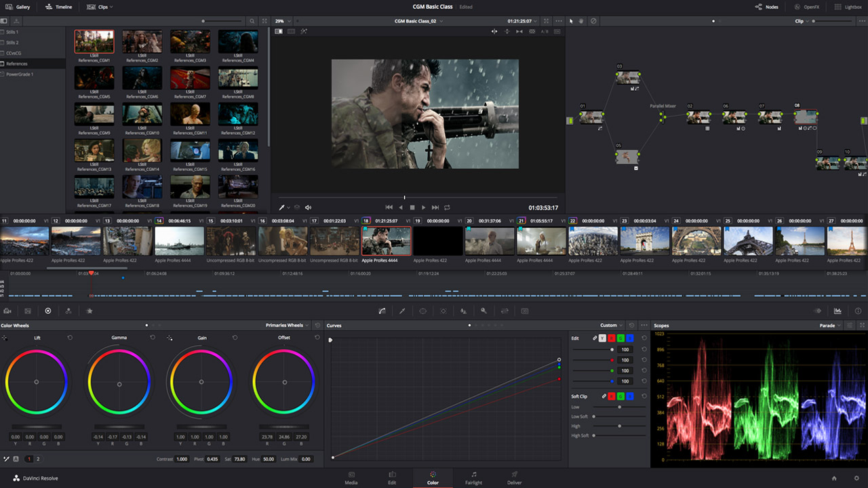Open the Custom curves dropdown

point(612,325)
